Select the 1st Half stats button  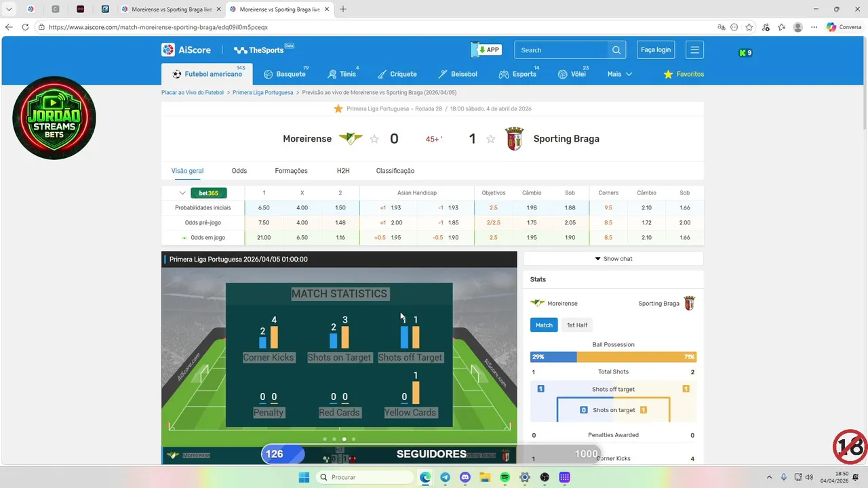[x=577, y=325]
